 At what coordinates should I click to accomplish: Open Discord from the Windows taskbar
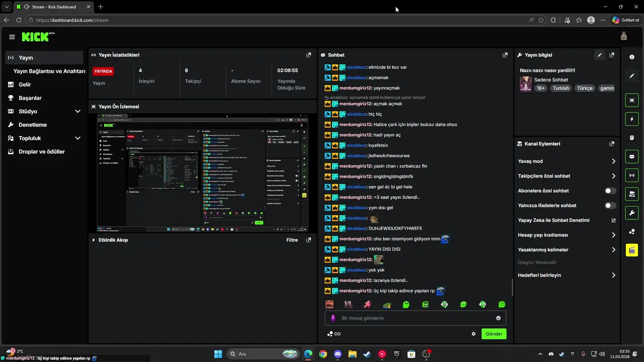[x=338, y=354]
